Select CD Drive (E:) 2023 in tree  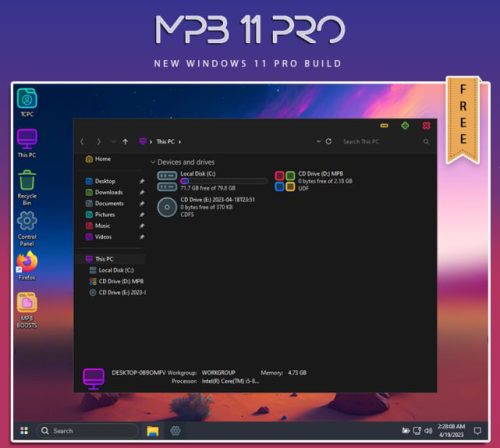click(117, 292)
